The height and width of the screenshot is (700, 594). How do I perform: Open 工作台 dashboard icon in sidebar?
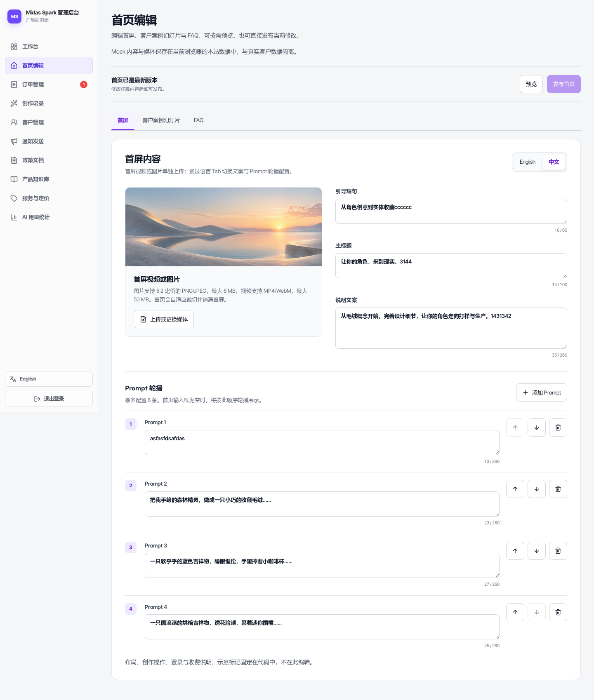pos(14,47)
